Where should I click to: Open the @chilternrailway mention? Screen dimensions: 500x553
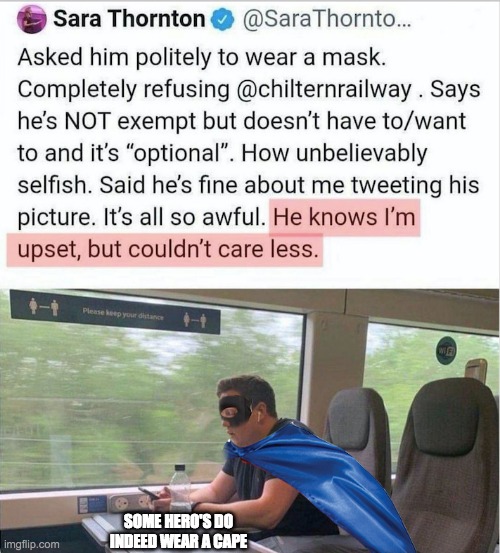(324, 89)
